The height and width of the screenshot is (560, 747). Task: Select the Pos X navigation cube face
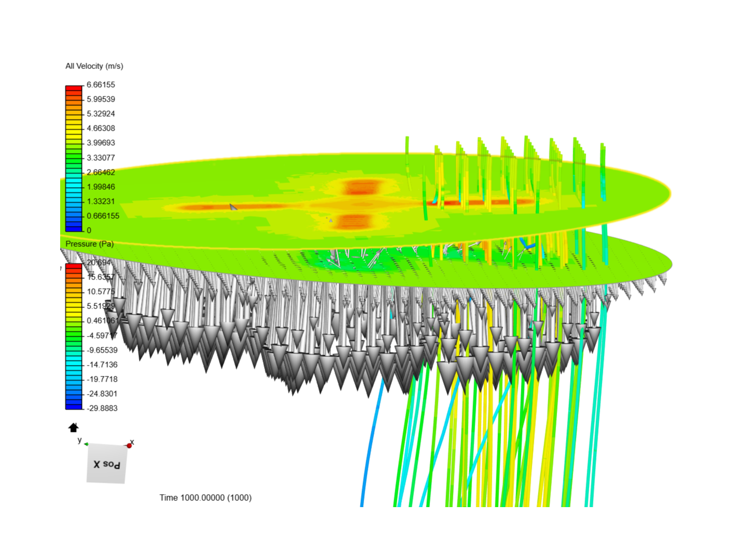[105, 463]
